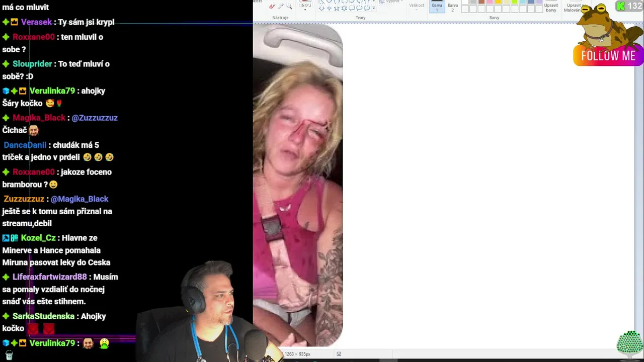644x362 pixels.
Task: Open Magika_Black's chat profile
Action: [39, 118]
